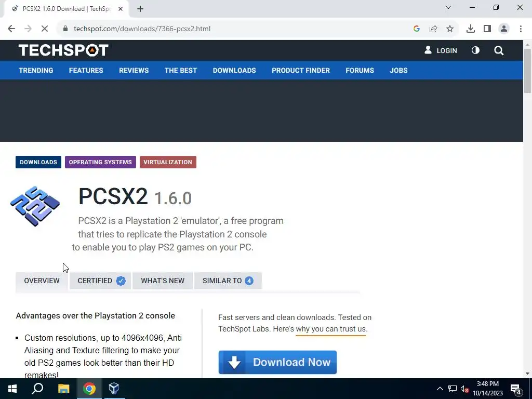Screen dimensions: 532x399
Task: Select the WHAT'S NEW tab
Action: click(x=163, y=281)
